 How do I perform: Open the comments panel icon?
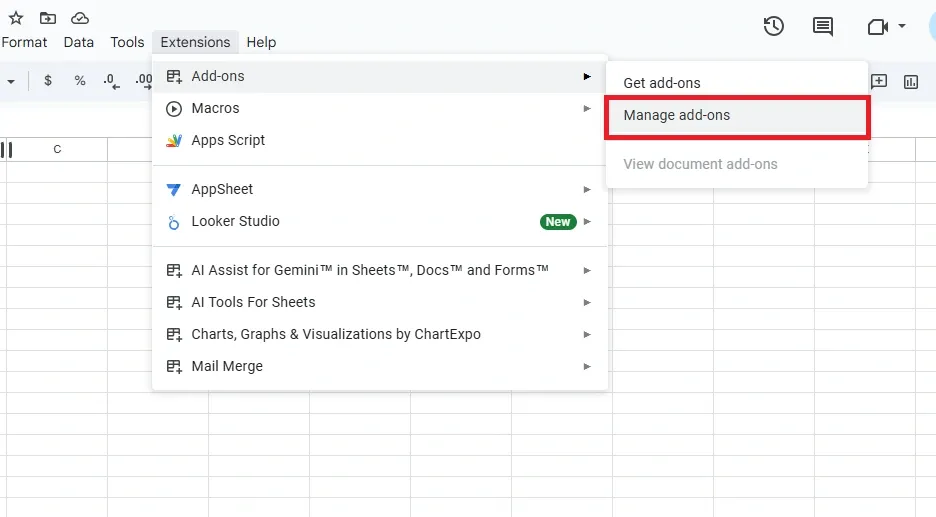tap(823, 27)
